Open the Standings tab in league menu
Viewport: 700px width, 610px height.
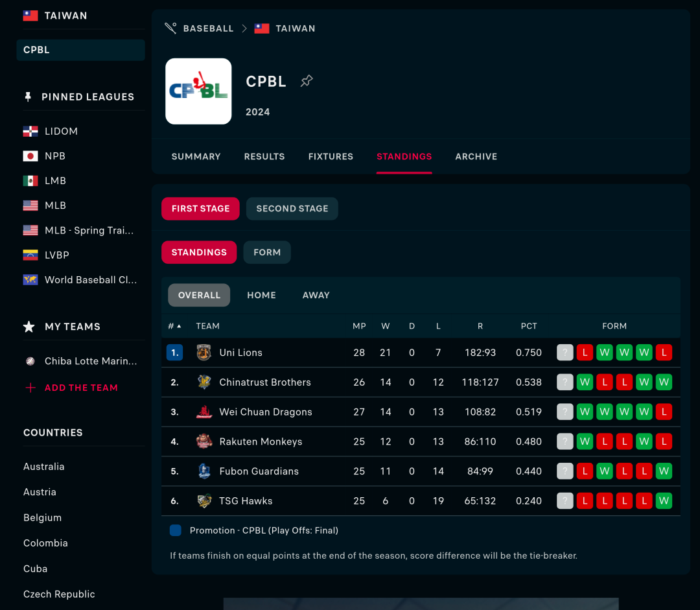pyautogui.click(x=404, y=156)
